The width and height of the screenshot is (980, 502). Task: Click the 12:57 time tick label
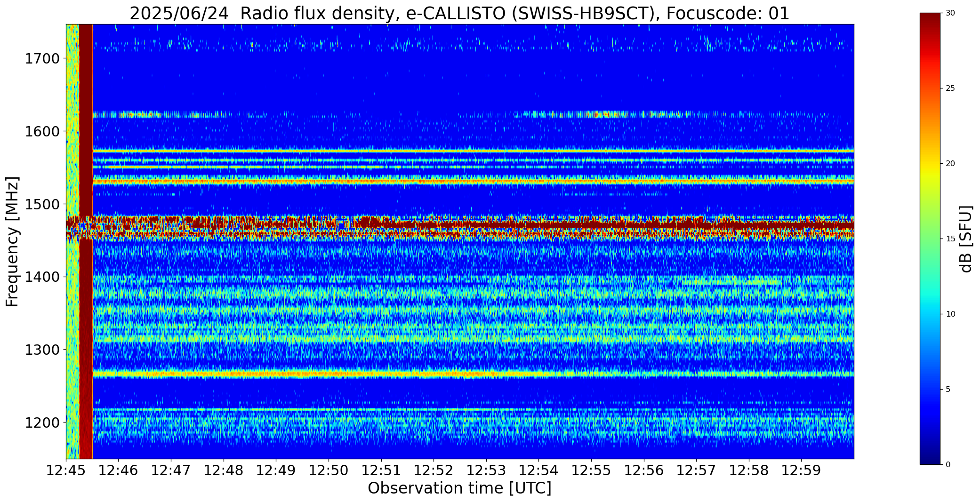pyautogui.click(x=696, y=470)
